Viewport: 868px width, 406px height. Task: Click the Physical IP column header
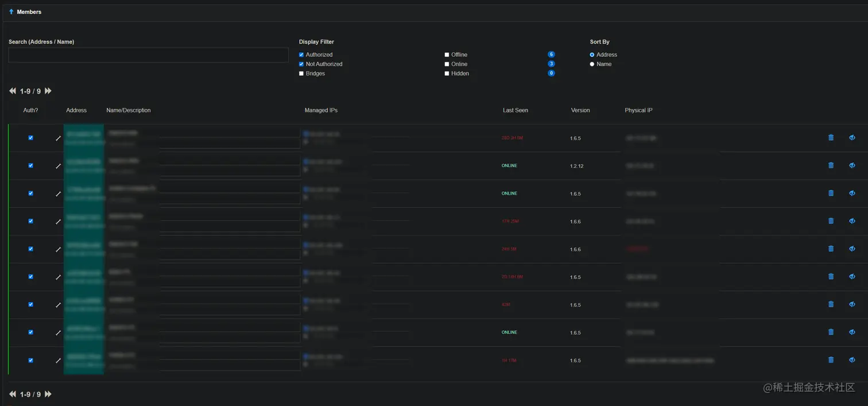638,110
